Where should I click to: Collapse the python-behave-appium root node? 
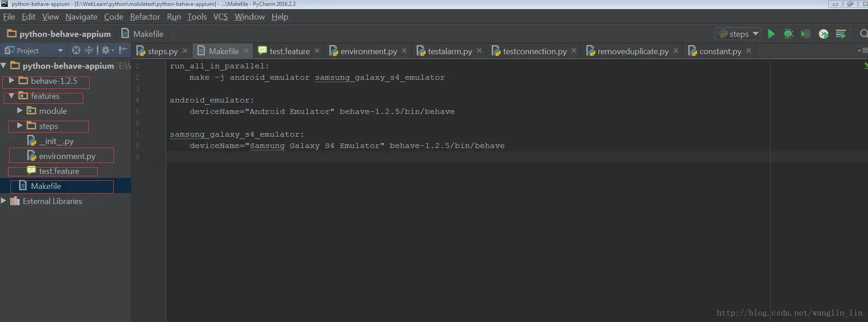pyautogui.click(x=4, y=66)
